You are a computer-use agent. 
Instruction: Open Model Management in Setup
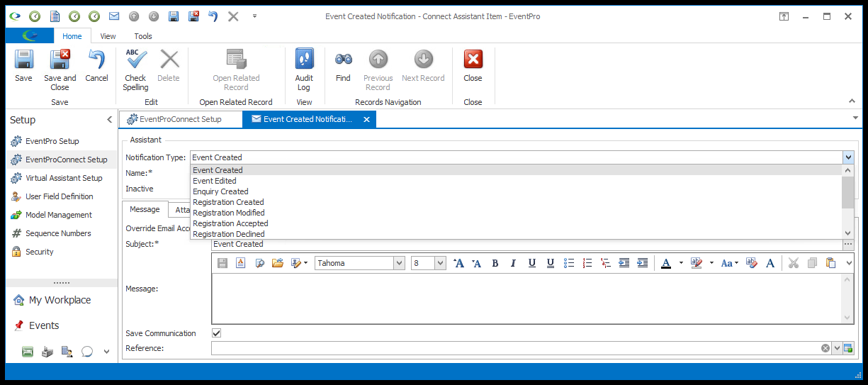click(x=60, y=215)
